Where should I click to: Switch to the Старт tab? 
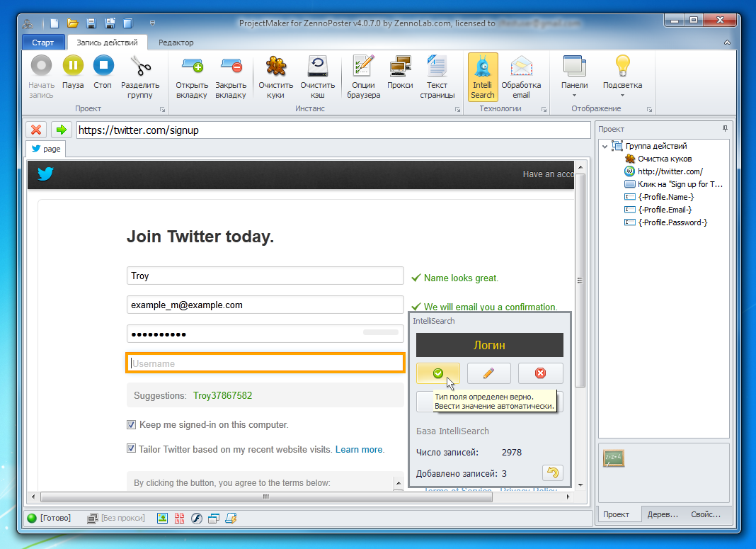pyautogui.click(x=43, y=43)
